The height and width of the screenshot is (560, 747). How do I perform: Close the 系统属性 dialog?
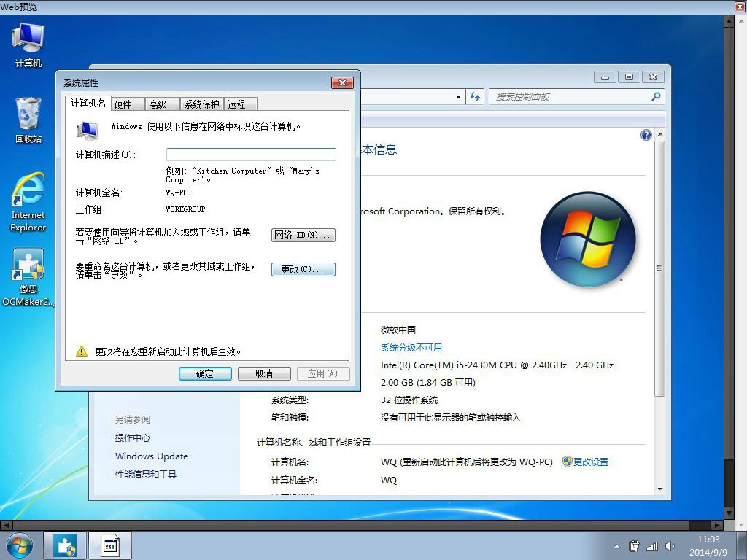342,83
